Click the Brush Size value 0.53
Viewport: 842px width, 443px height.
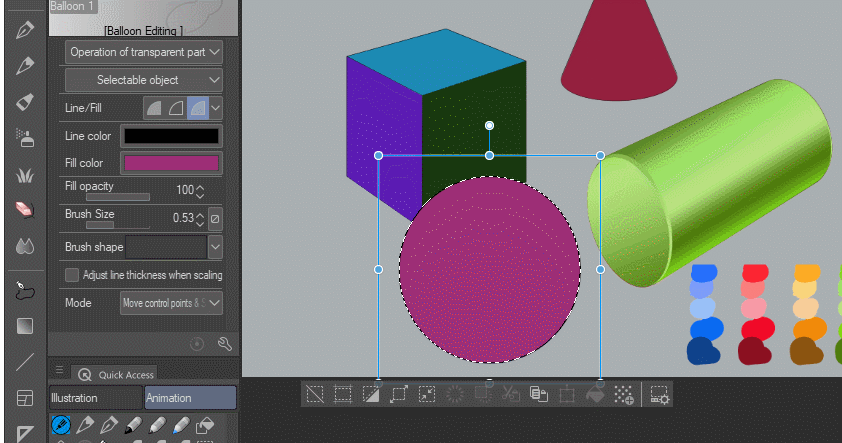[183, 217]
